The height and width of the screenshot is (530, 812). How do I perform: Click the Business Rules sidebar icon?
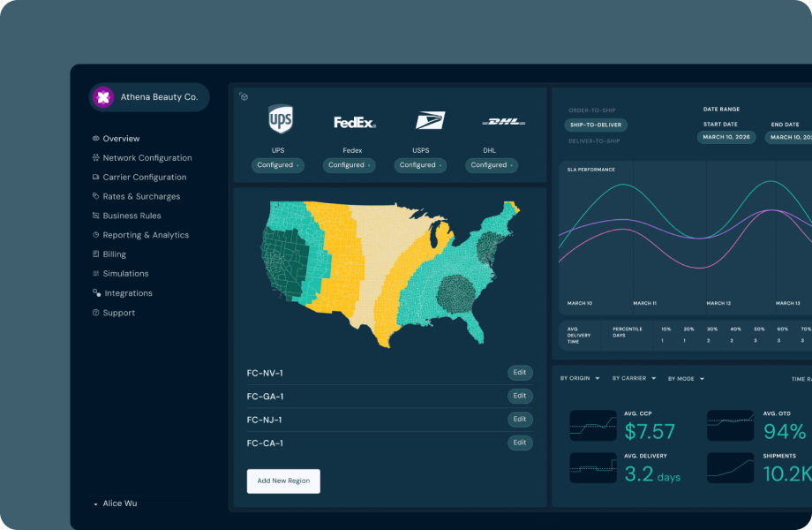coord(96,215)
